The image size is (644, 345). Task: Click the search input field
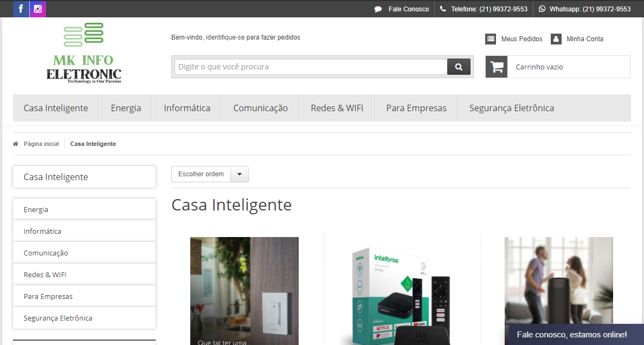pos(310,67)
